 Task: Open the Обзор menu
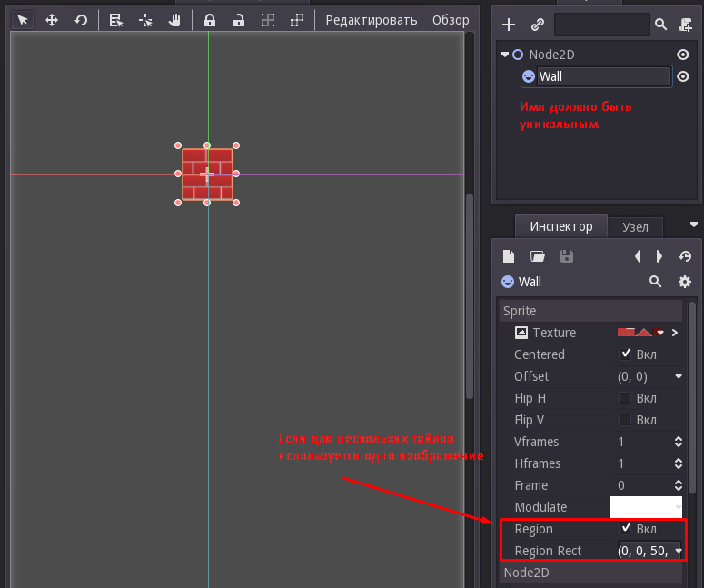click(x=451, y=20)
